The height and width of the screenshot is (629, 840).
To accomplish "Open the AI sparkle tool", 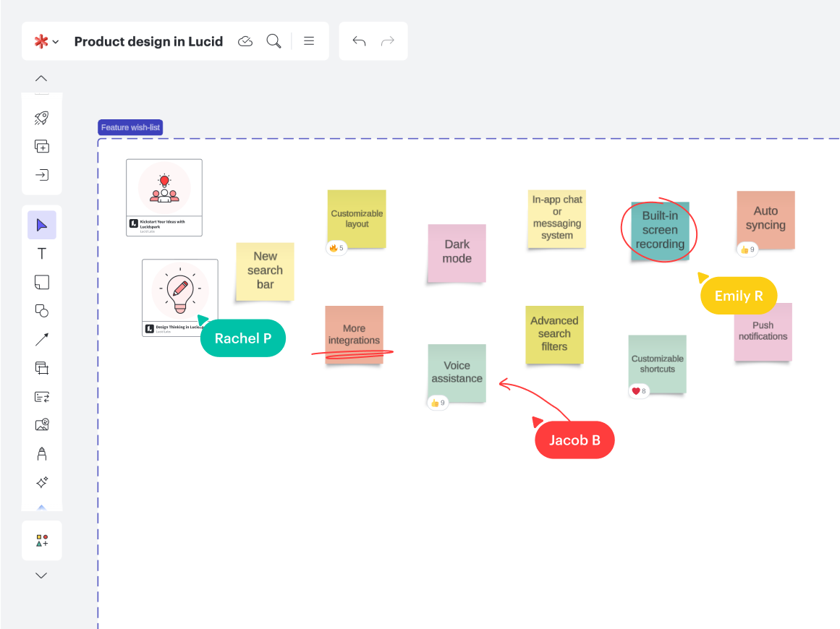I will tap(42, 482).
